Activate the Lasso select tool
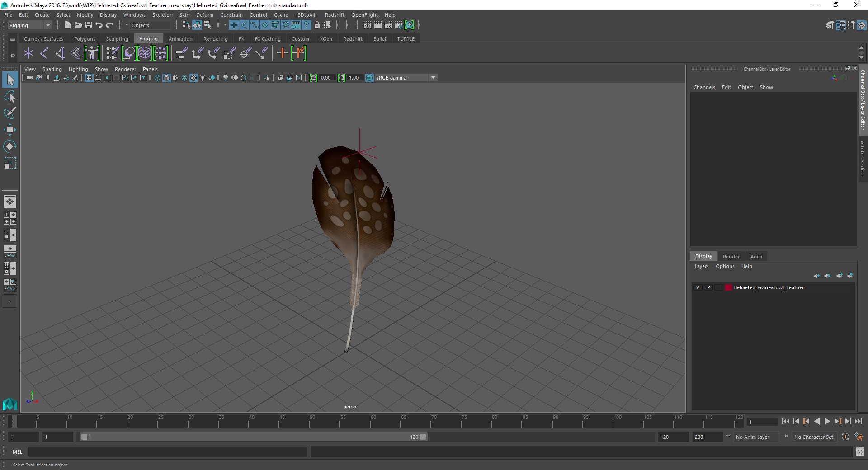 pos(10,96)
